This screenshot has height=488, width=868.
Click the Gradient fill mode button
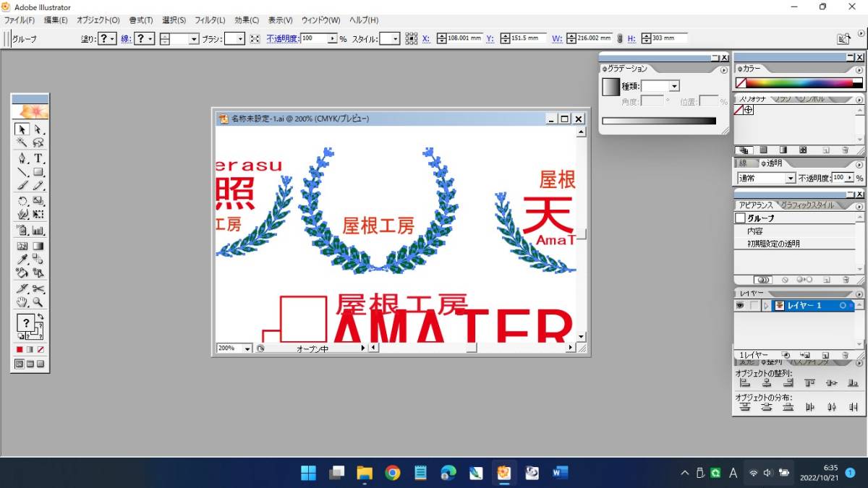(x=30, y=349)
